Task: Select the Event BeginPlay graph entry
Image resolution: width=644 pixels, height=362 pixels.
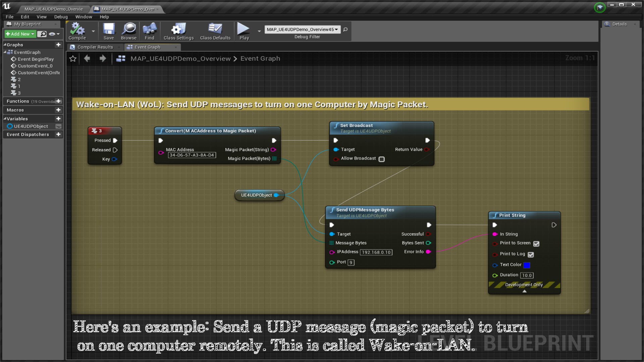Action: click(35, 59)
